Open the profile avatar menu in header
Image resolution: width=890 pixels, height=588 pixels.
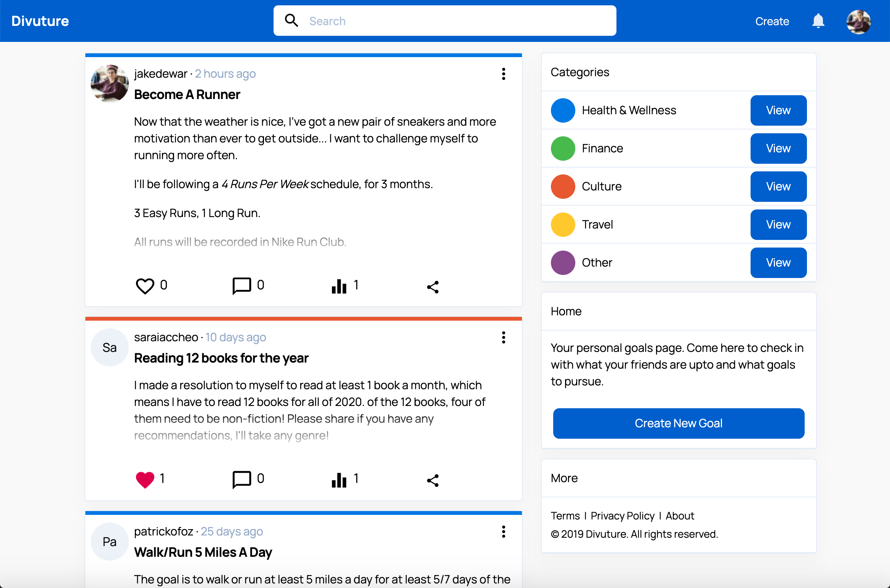click(x=858, y=22)
